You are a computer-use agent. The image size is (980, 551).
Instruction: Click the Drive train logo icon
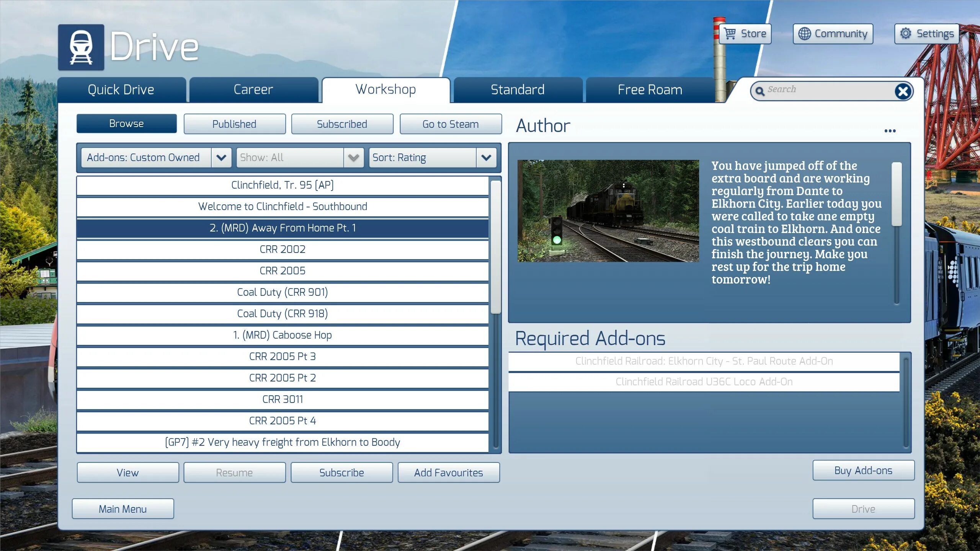81,47
